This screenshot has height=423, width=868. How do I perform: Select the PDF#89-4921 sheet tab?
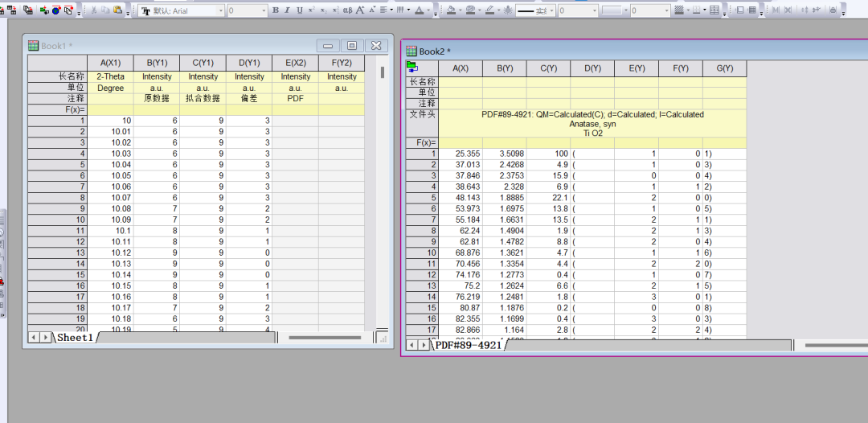pyautogui.click(x=468, y=345)
